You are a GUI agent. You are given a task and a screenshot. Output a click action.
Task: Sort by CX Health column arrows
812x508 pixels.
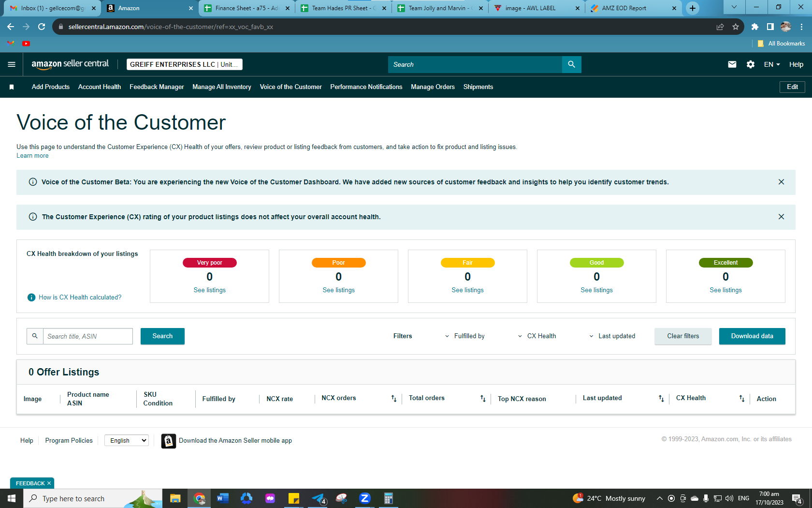(x=742, y=398)
